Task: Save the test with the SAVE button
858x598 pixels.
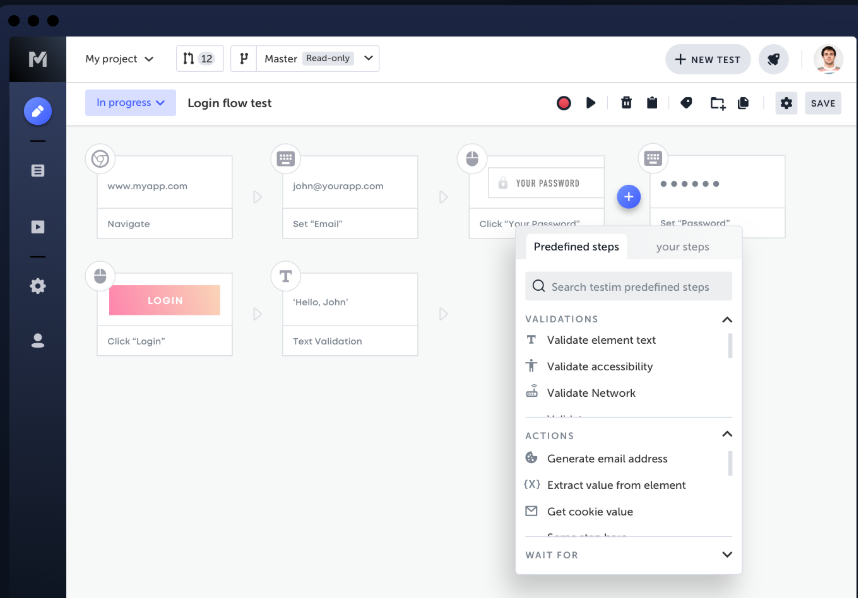Action: coord(822,102)
